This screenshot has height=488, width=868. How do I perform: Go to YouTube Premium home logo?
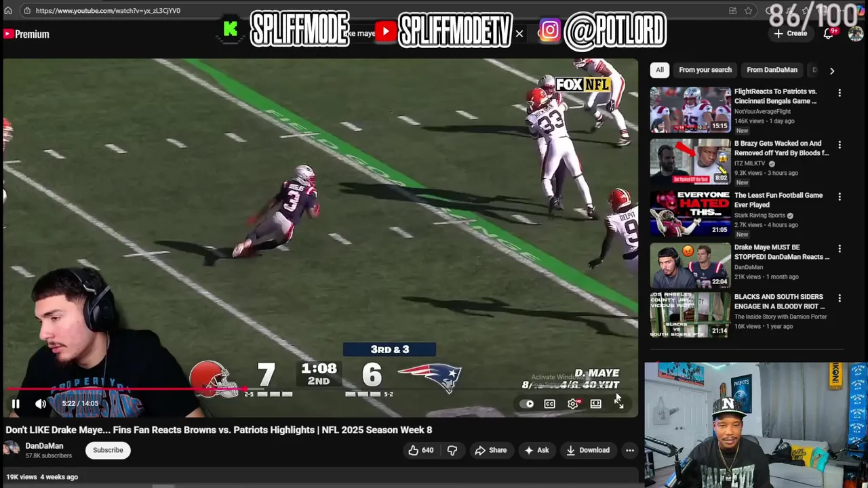26,34
